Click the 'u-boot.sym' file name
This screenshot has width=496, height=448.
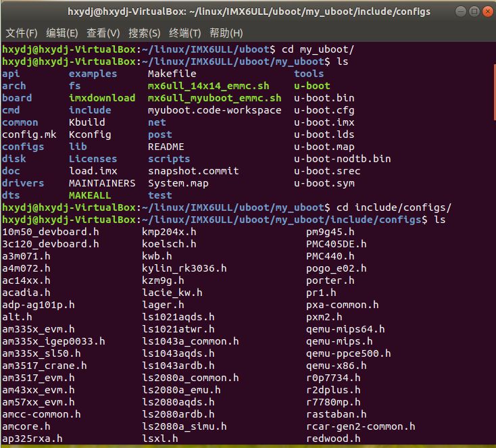point(324,183)
